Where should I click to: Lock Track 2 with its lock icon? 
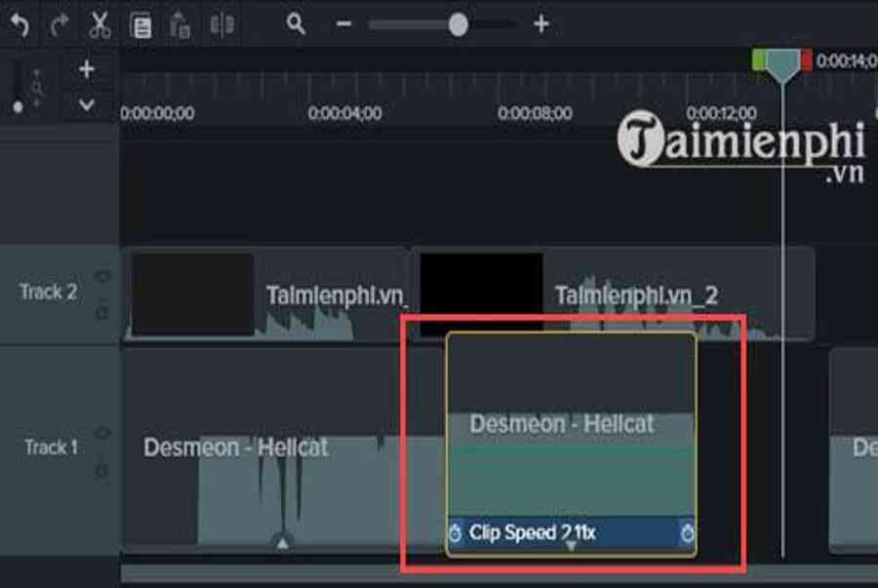[101, 312]
